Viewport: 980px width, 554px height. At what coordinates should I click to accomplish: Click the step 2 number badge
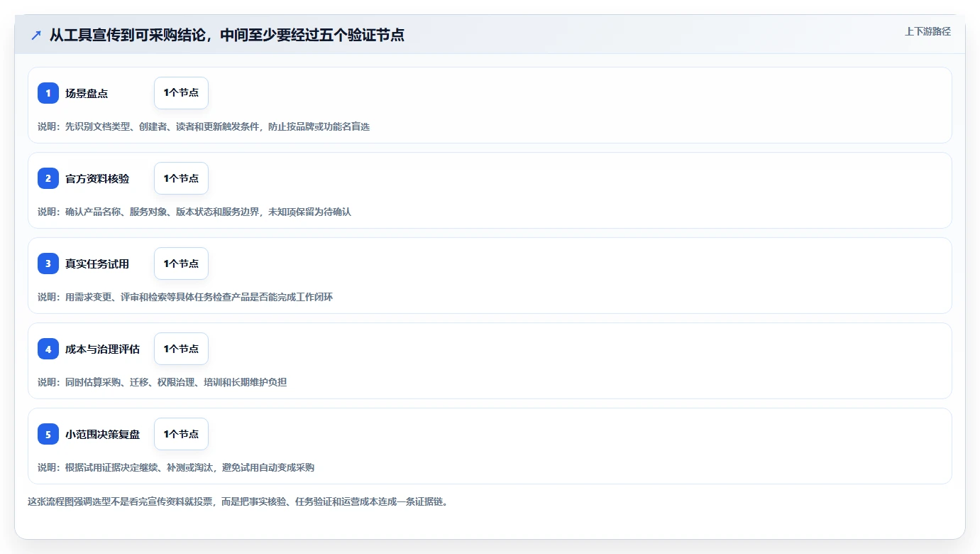[x=48, y=178]
